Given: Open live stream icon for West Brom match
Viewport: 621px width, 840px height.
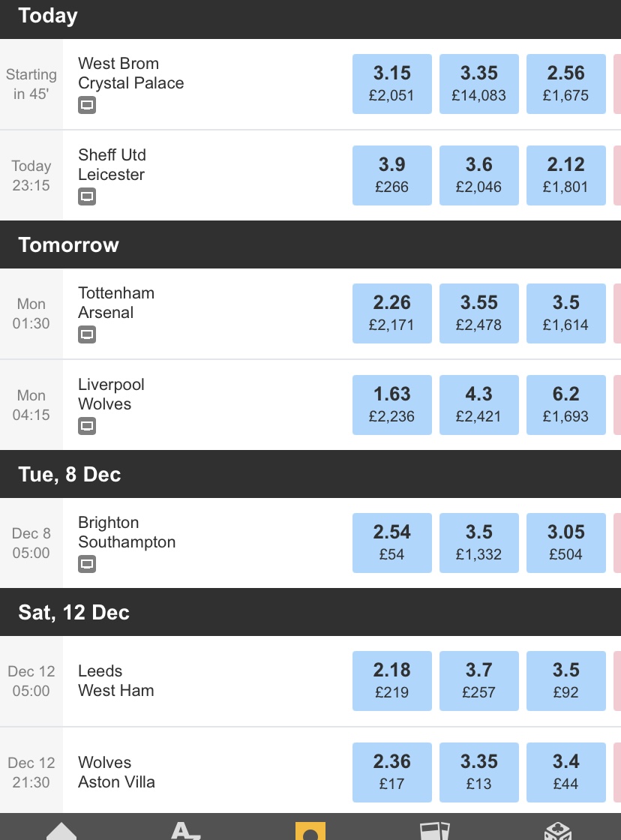Looking at the screenshot, I should pos(87,105).
